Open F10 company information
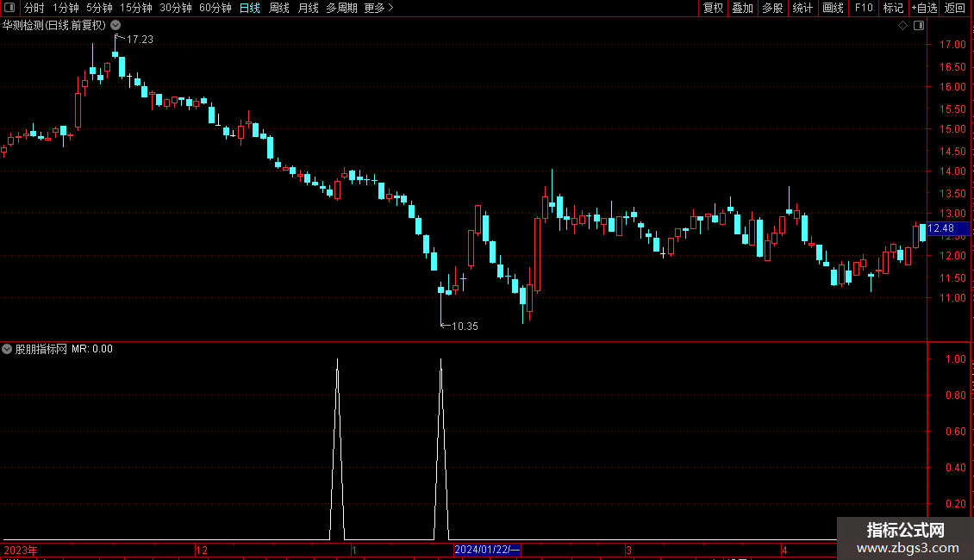974x560 pixels. 864,8
